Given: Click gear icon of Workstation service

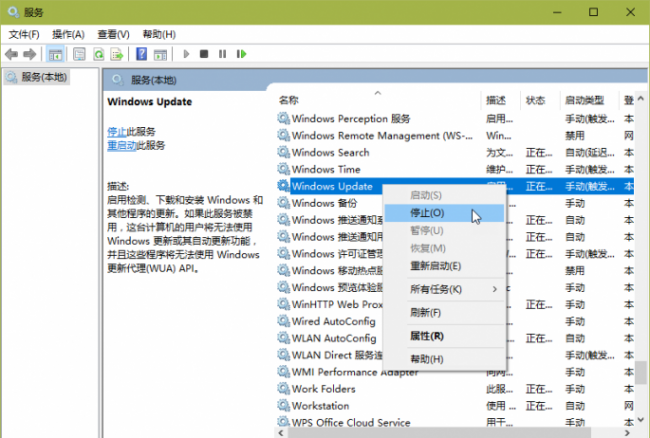Looking at the screenshot, I should pos(284,406).
